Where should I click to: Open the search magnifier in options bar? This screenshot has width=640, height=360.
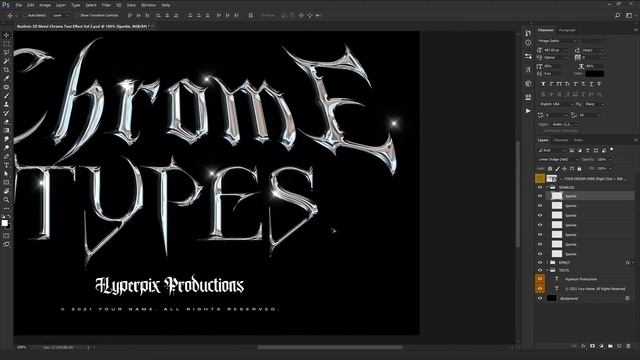coord(618,16)
